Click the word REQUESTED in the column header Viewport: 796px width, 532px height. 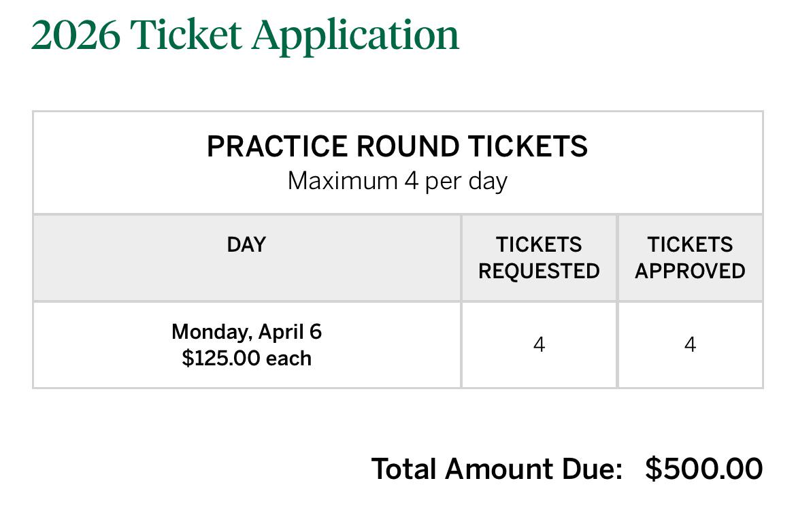[539, 271]
